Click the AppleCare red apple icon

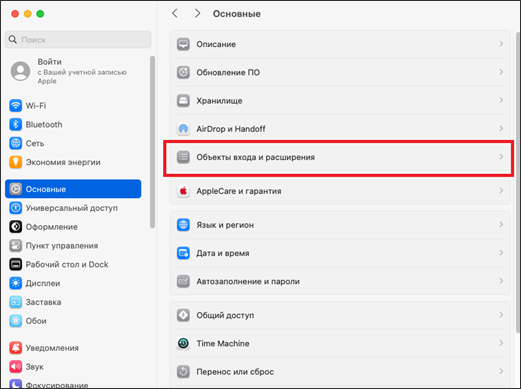click(183, 191)
